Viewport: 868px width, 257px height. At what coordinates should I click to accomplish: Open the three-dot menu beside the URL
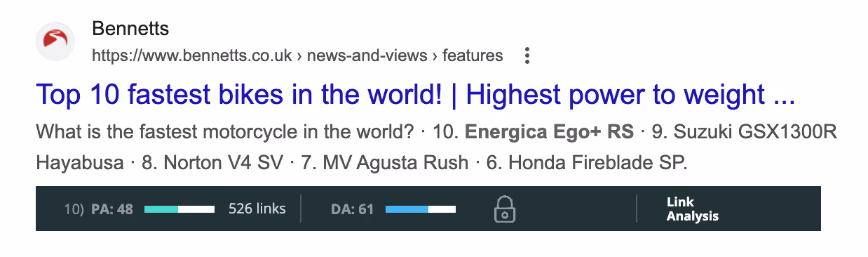[527, 55]
